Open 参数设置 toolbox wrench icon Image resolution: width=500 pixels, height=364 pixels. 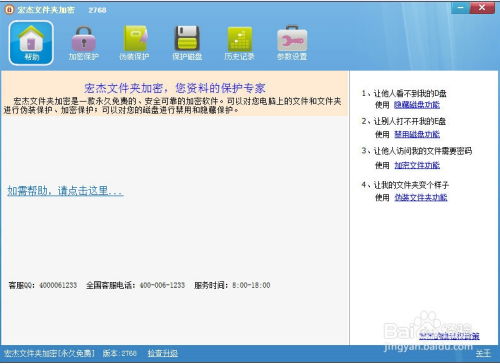click(x=292, y=43)
